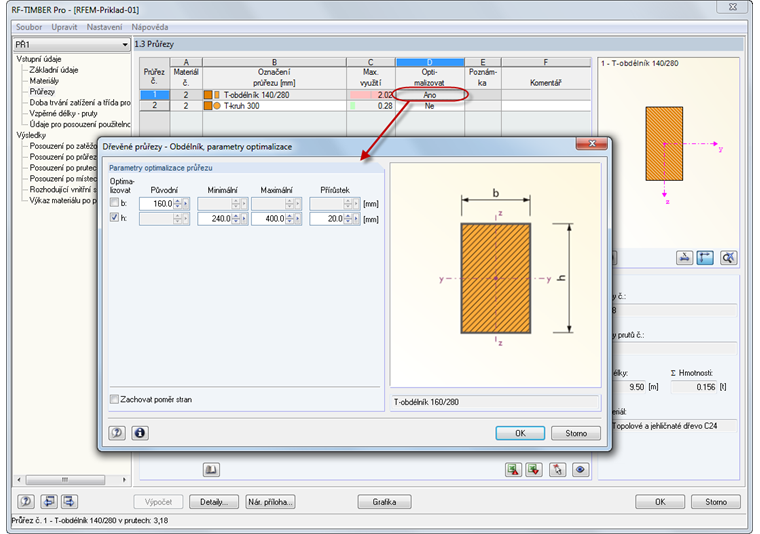Click info icon in optimization dialog
This screenshot has height=534, width=760.
140,433
